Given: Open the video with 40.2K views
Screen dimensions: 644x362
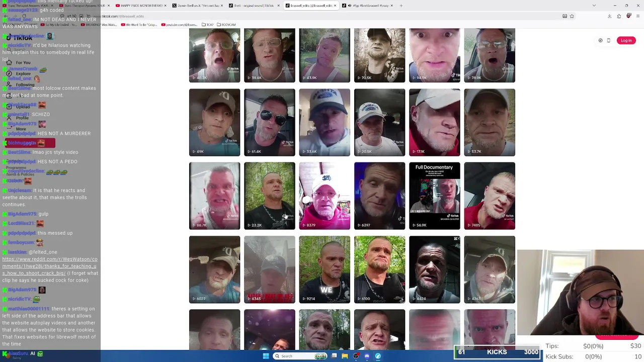Looking at the screenshot, I should [x=214, y=55].
